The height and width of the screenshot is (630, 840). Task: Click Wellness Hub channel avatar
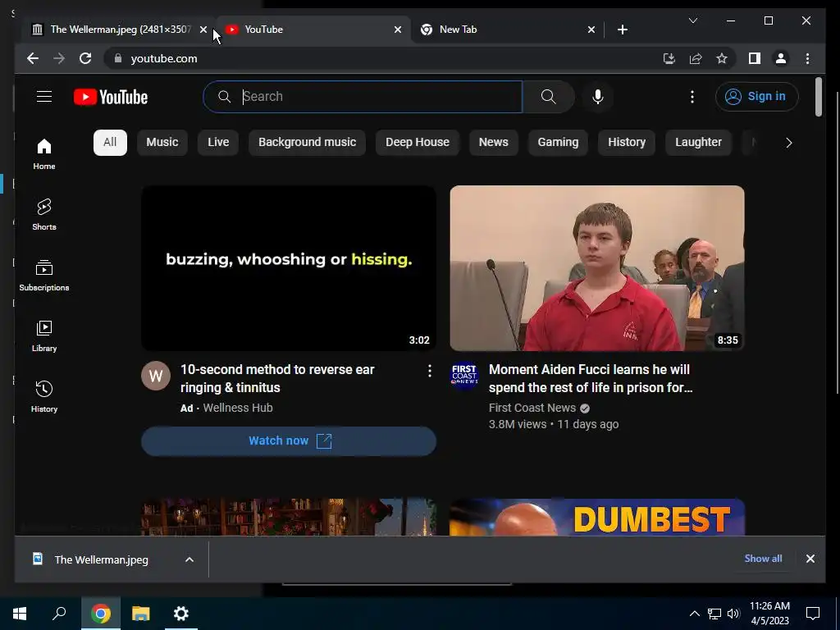click(x=156, y=376)
